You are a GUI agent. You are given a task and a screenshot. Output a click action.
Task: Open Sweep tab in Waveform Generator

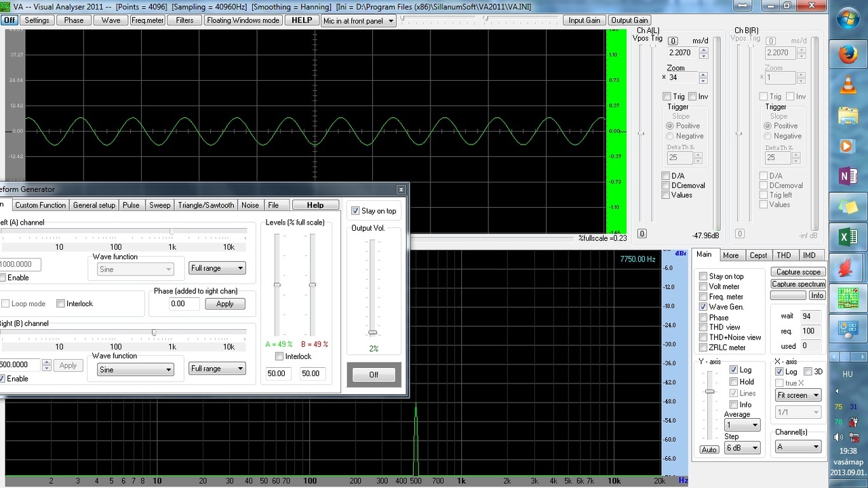(x=159, y=205)
